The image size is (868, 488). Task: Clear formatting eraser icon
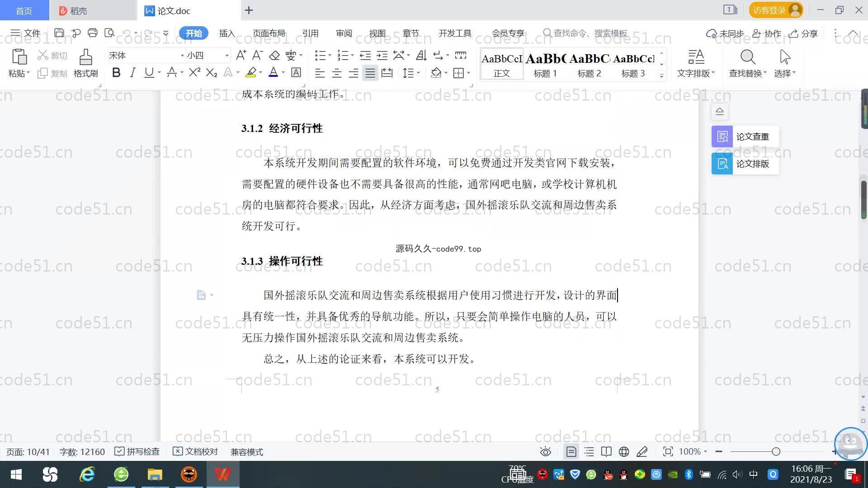[274, 55]
